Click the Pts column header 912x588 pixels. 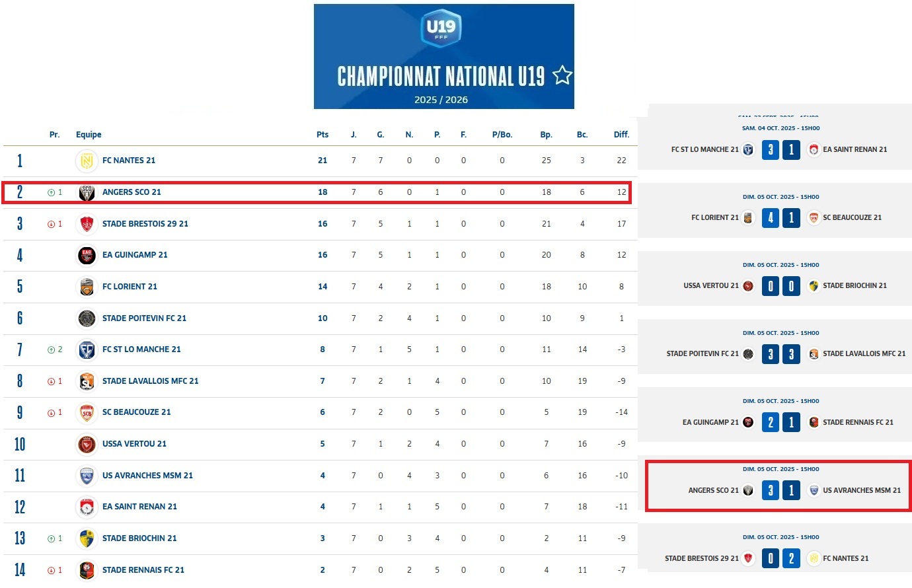323,135
